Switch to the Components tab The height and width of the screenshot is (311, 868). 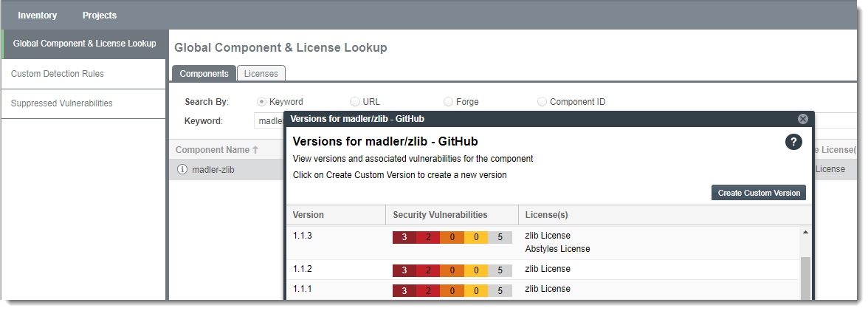(x=204, y=74)
